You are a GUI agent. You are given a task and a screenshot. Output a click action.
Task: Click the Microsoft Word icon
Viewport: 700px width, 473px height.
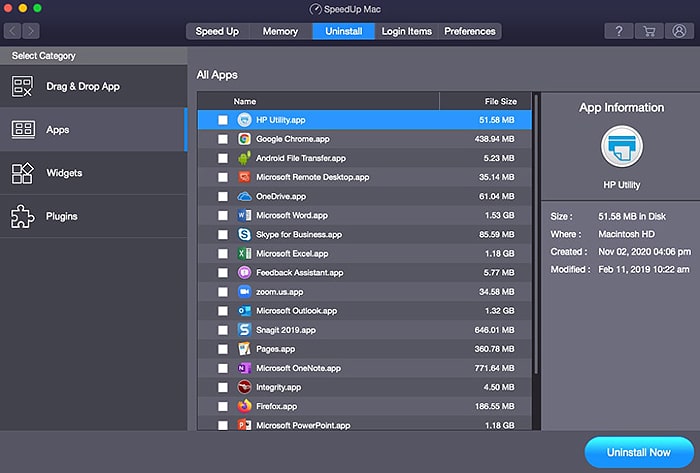(x=244, y=216)
